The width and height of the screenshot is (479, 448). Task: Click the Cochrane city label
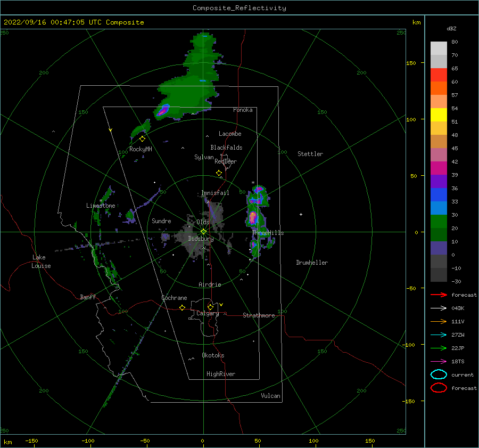174,298
